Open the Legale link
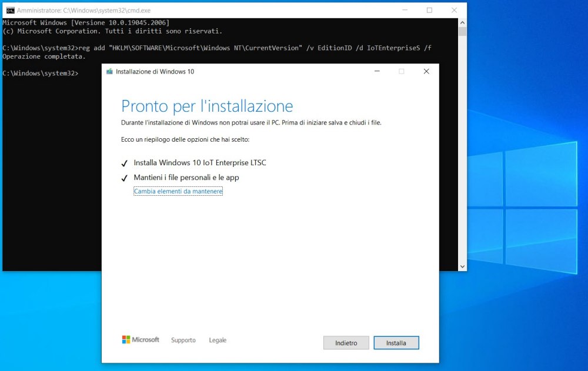The image size is (588, 371). (x=218, y=340)
